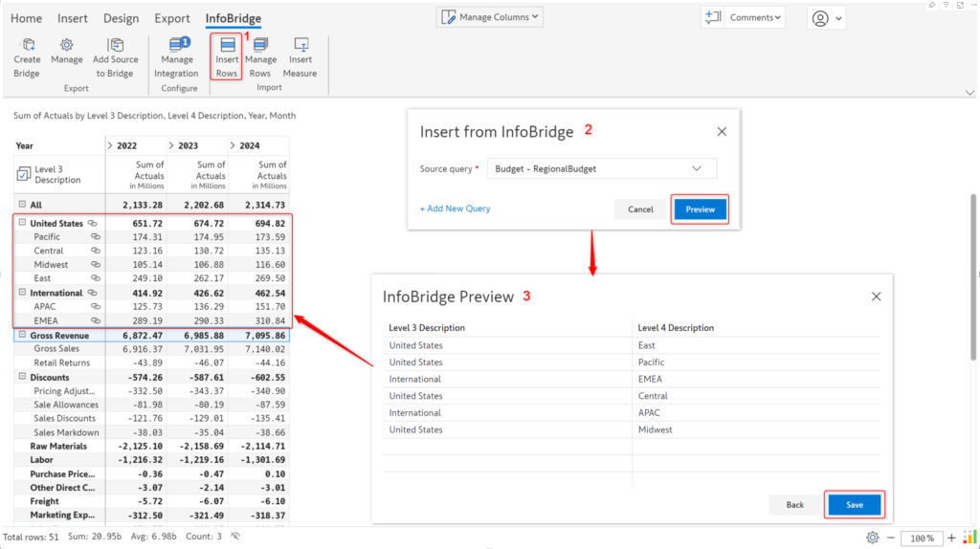The image size is (980, 549).
Task: Click Add Source to Bridge
Action: tap(115, 58)
